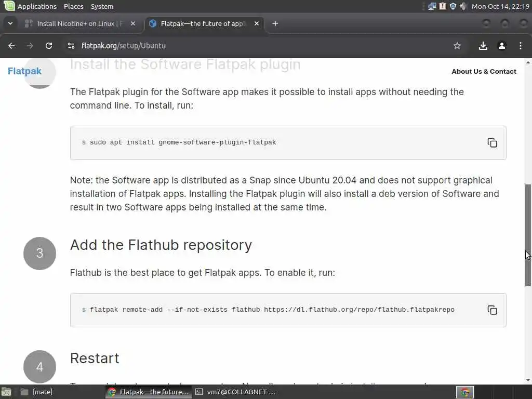Click the address bar URL field
Screen dimensions: 532x399
(260, 46)
